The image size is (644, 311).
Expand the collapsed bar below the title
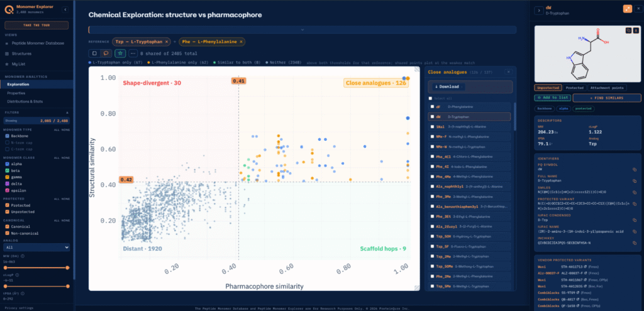click(x=303, y=30)
